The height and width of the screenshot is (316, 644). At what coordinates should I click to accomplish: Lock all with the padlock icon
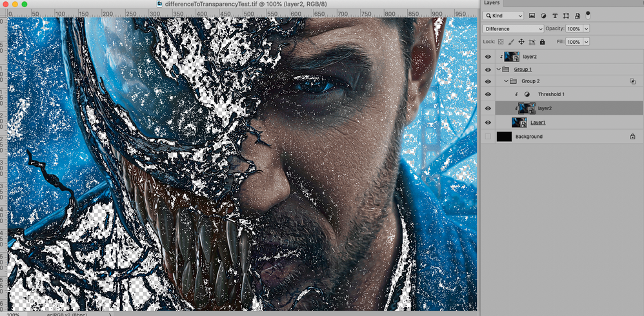(x=542, y=42)
